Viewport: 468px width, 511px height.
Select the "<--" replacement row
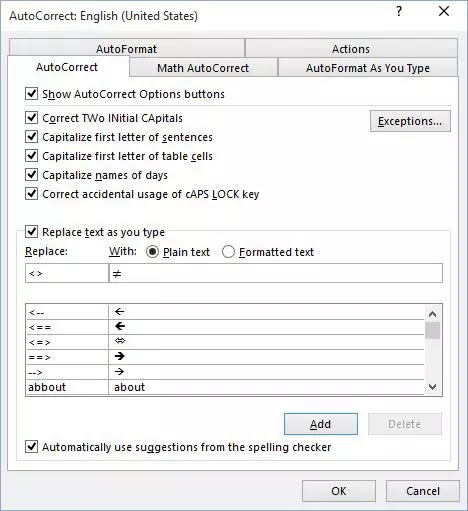click(225, 312)
